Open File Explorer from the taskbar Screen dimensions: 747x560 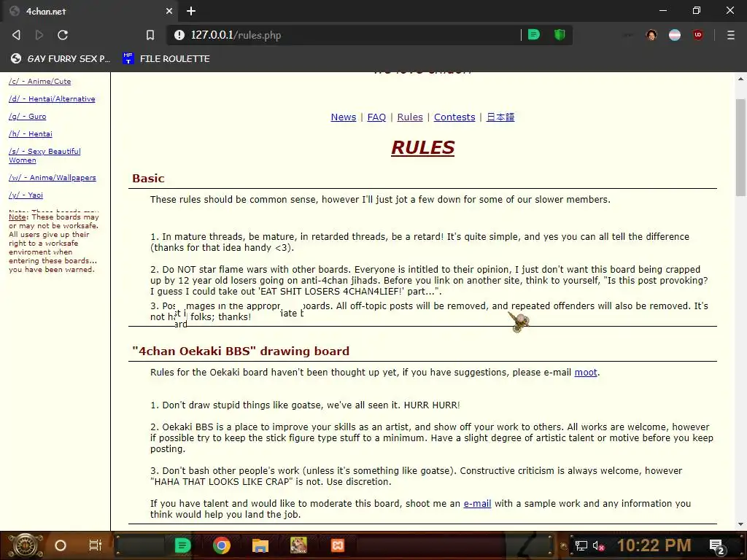tap(260, 545)
